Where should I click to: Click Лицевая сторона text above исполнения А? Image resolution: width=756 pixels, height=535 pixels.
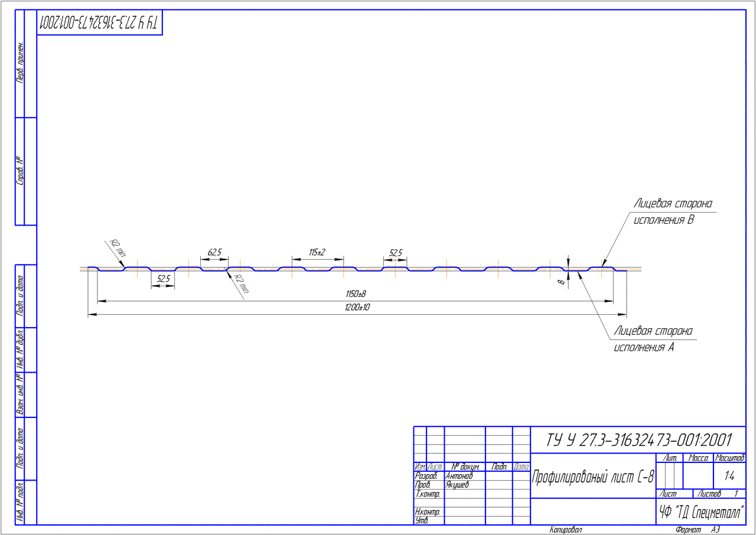(x=653, y=331)
